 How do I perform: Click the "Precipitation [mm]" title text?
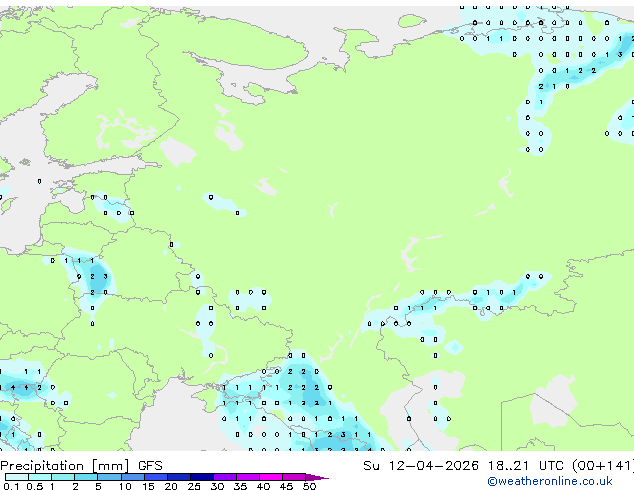click(65, 466)
